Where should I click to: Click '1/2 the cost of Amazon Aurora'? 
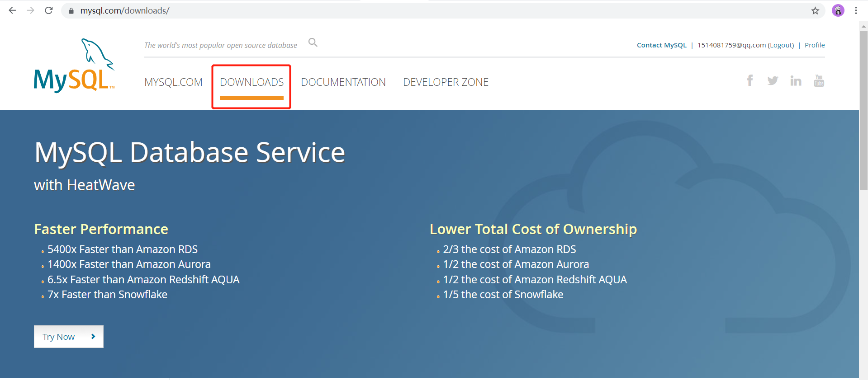click(516, 264)
